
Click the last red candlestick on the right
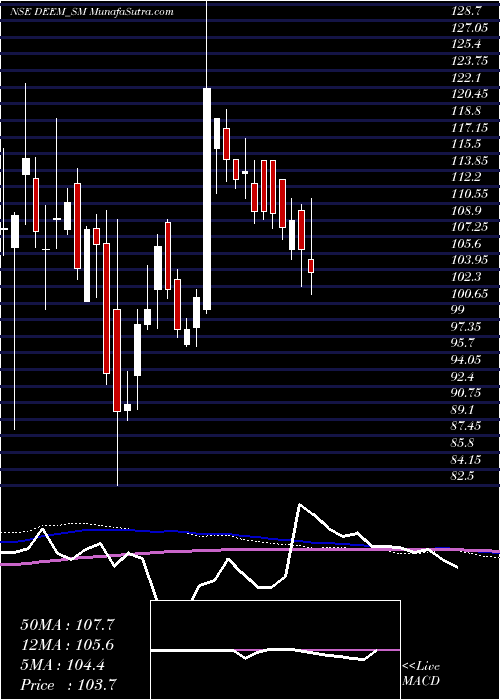tap(311, 266)
